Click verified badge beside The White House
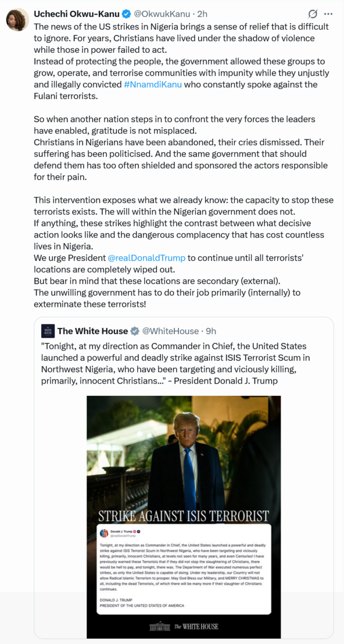Viewport: 347px width, 644px height. coord(136,331)
